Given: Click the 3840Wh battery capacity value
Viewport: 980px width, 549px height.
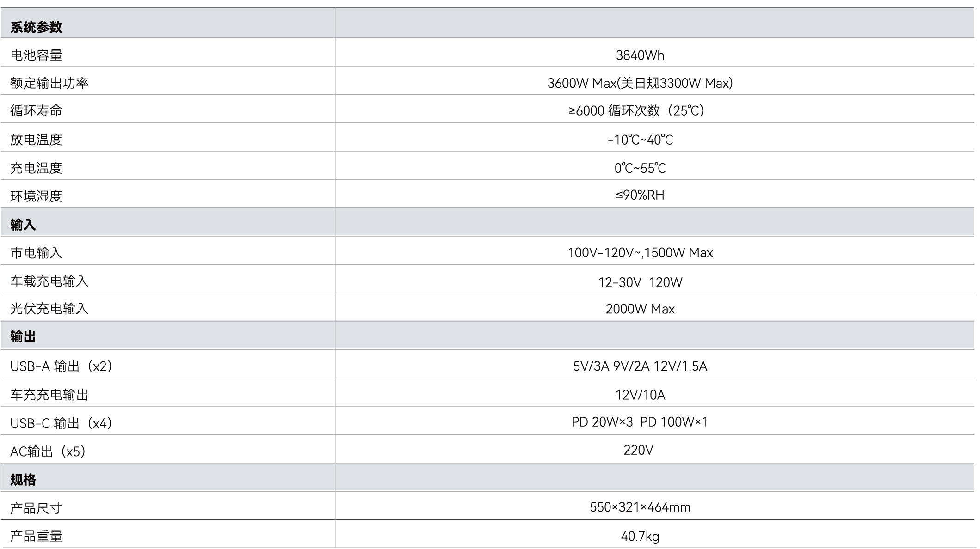Looking at the screenshot, I should 640,55.
